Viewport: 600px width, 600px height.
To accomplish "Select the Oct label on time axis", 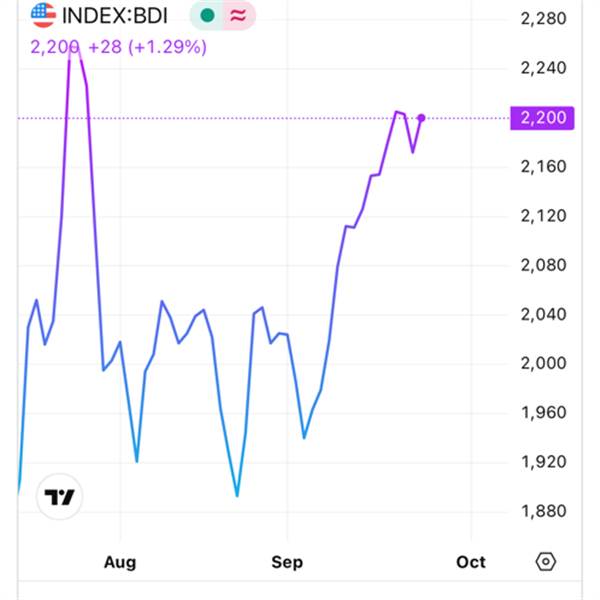I will 471,562.
